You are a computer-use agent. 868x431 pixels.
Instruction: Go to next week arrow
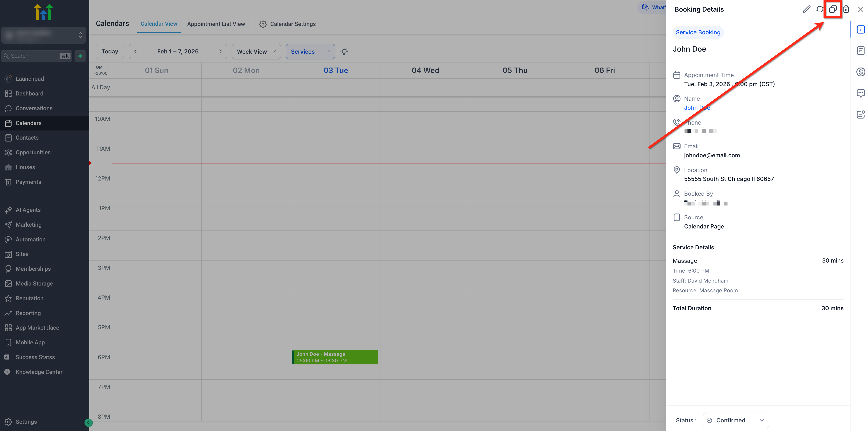pyautogui.click(x=220, y=52)
